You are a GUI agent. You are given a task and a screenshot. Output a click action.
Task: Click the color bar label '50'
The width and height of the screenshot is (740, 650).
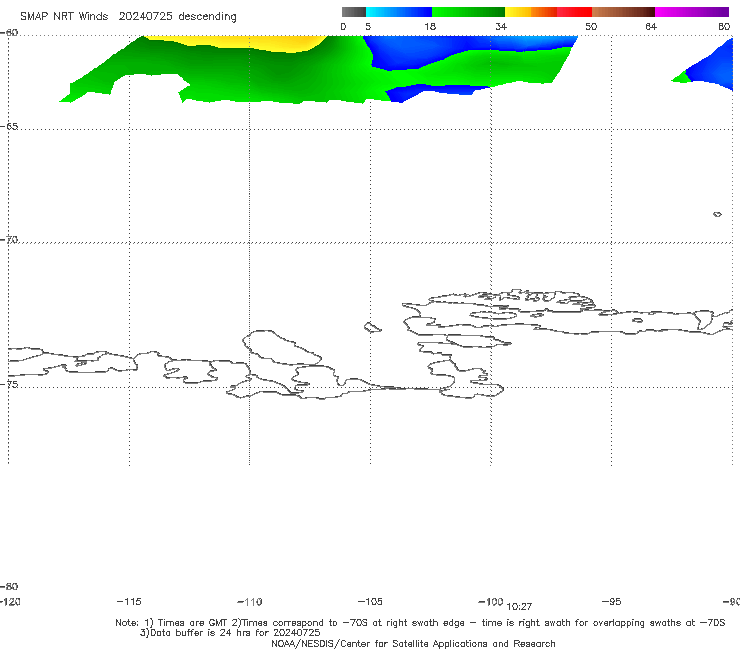[591, 26]
